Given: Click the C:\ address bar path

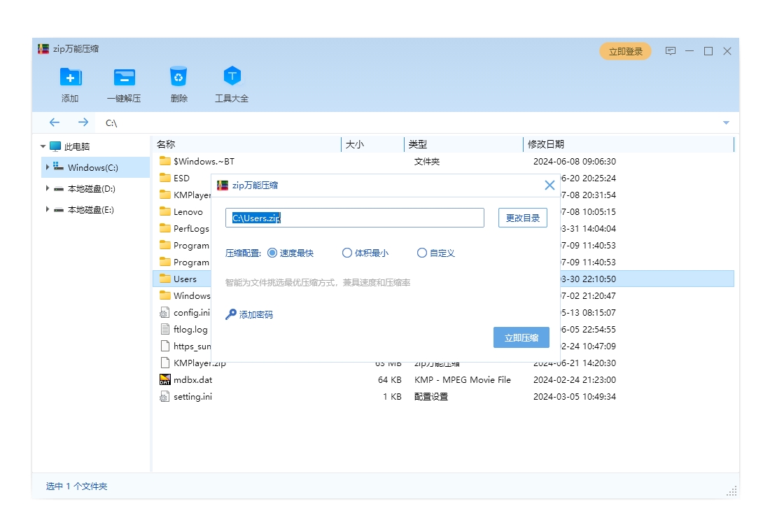Looking at the screenshot, I should [x=111, y=123].
